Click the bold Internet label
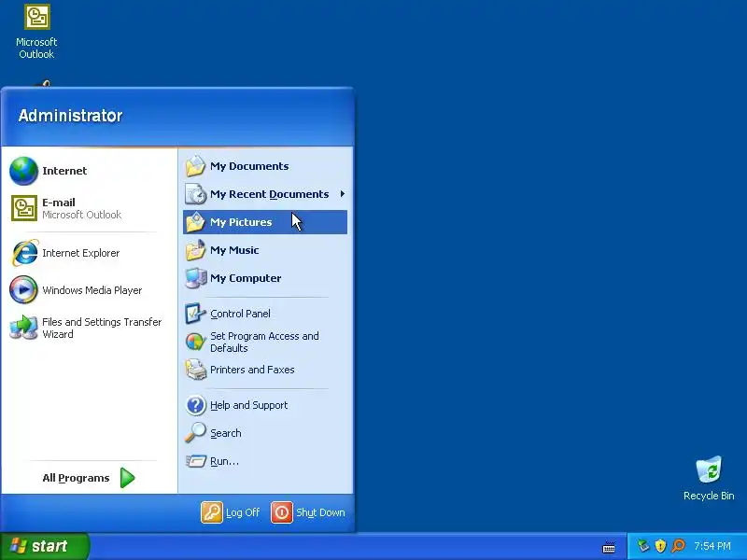This screenshot has width=747, height=560. click(x=64, y=171)
